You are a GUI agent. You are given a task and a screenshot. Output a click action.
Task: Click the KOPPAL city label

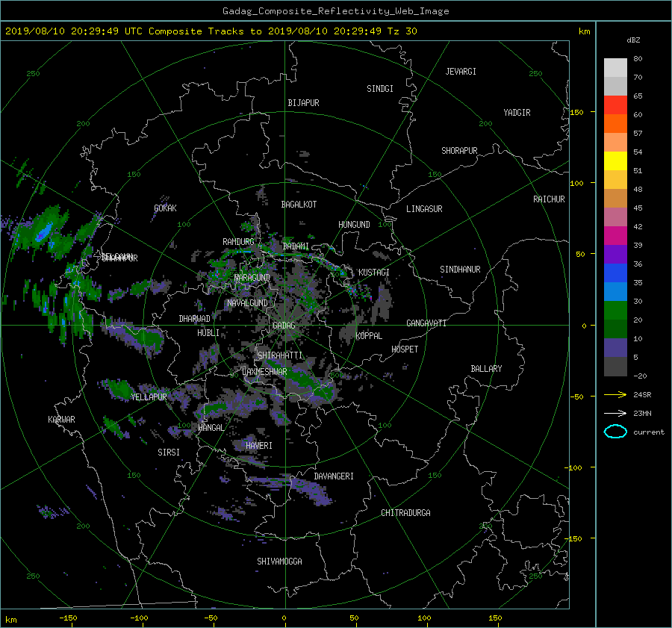click(x=369, y=336)
